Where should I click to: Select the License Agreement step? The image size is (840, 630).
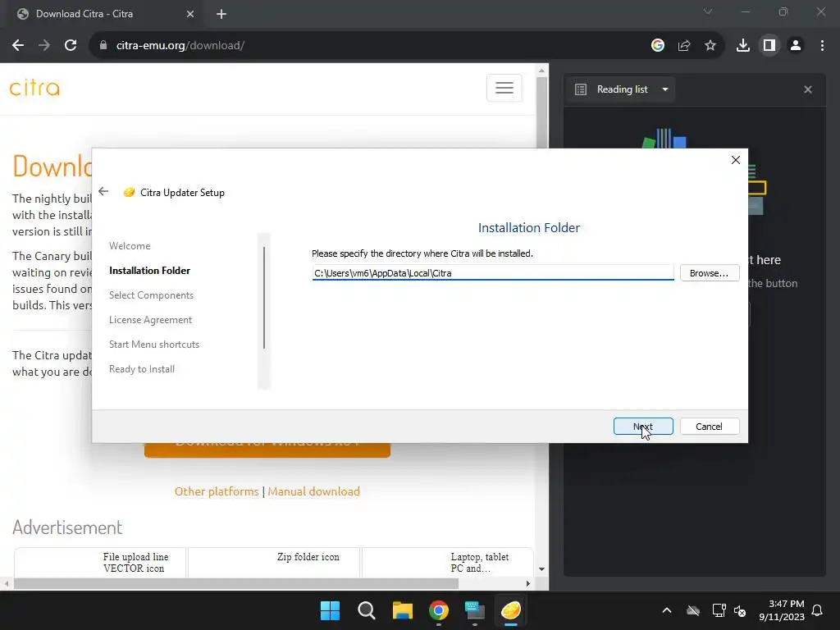(150, 320)
